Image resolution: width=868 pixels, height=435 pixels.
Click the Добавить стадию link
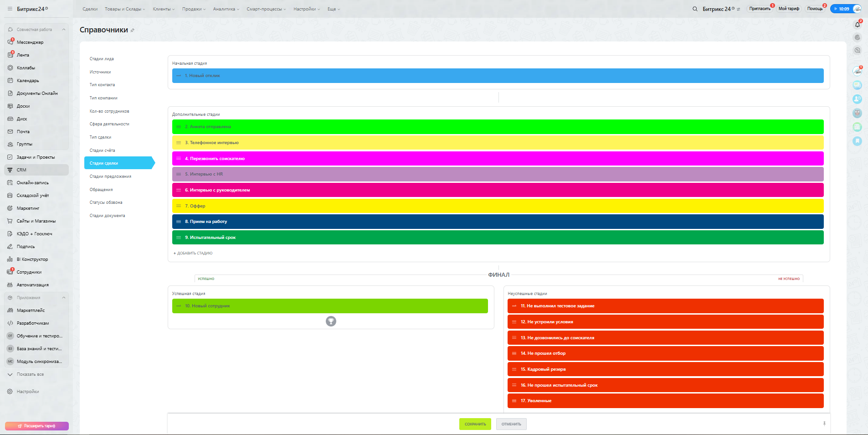click(x=193, y=253)
